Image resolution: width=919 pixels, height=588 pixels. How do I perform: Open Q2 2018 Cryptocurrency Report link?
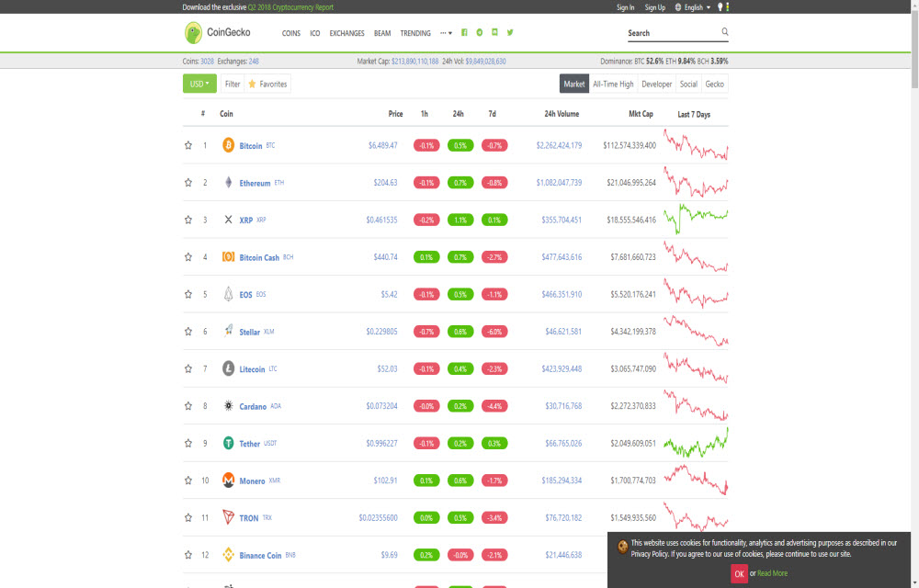[x=290, y=7]
